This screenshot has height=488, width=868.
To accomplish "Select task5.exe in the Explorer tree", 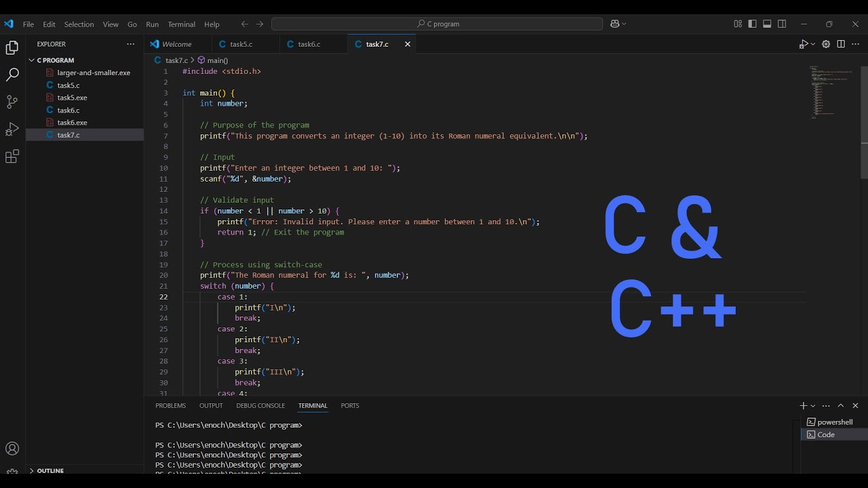I will 85,98.
